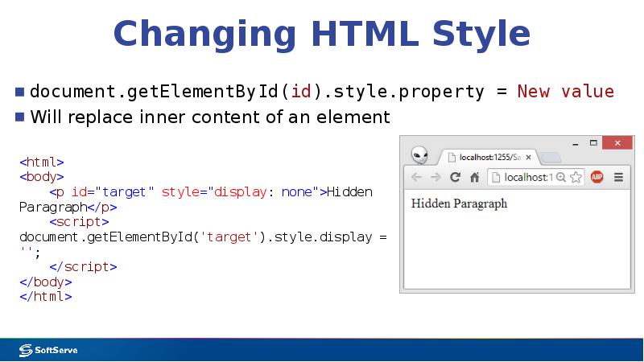This screenshot has height=362, width=644.
Task: Click the alien profile avatar icon
Action: (x=419, y=155)
